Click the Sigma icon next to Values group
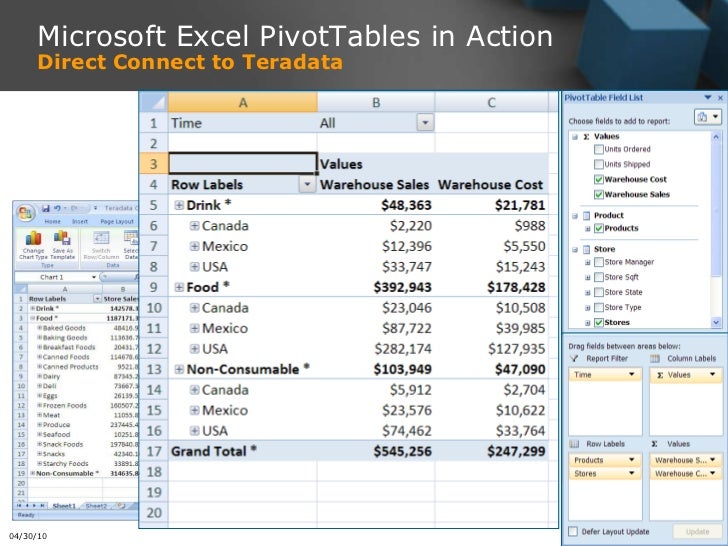 [586, 136]
